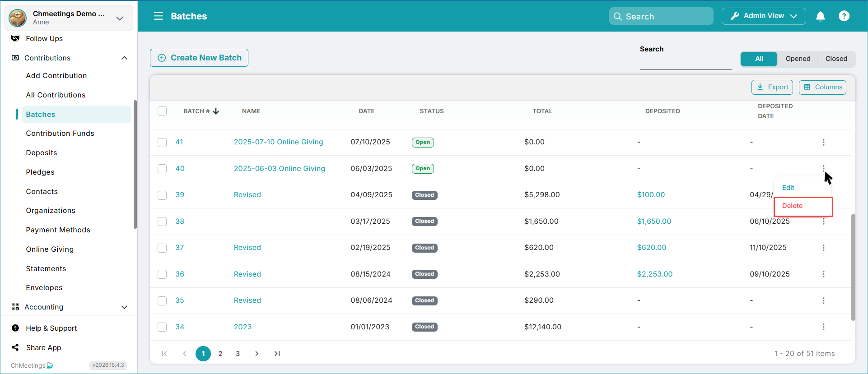The image size is (868, 374).
Task: Open row 34 three-dot actions menu
Action: (823, 327)
